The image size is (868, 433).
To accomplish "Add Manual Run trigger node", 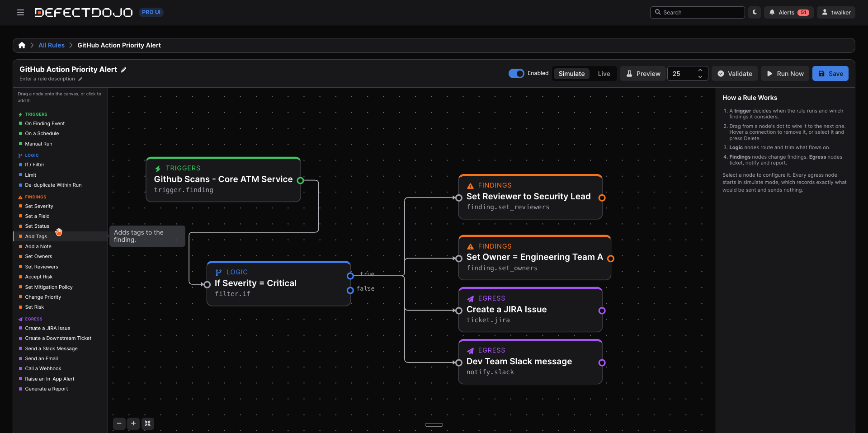I will [x=61, y=144].
